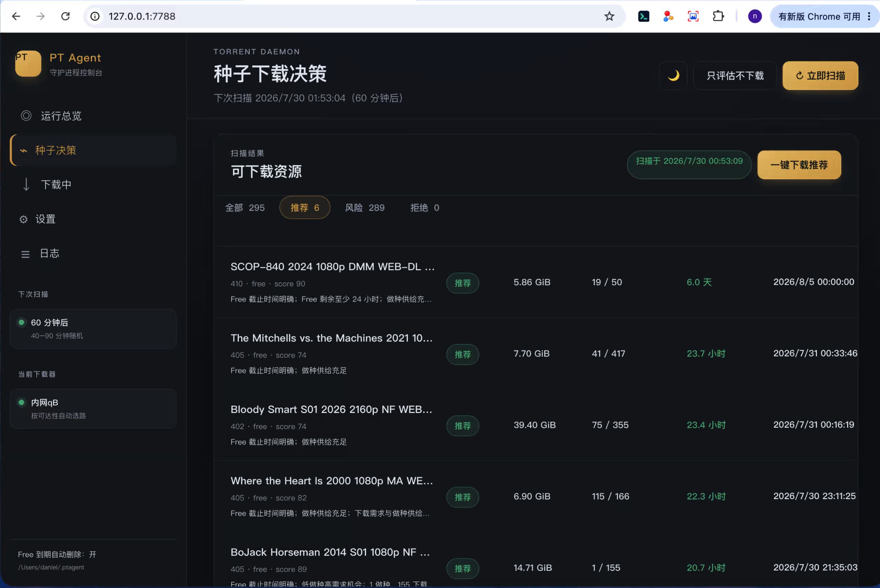The image size is (880, 588).
Task: Click 一键下载推荐 button
Action: [x=799, y=165]
